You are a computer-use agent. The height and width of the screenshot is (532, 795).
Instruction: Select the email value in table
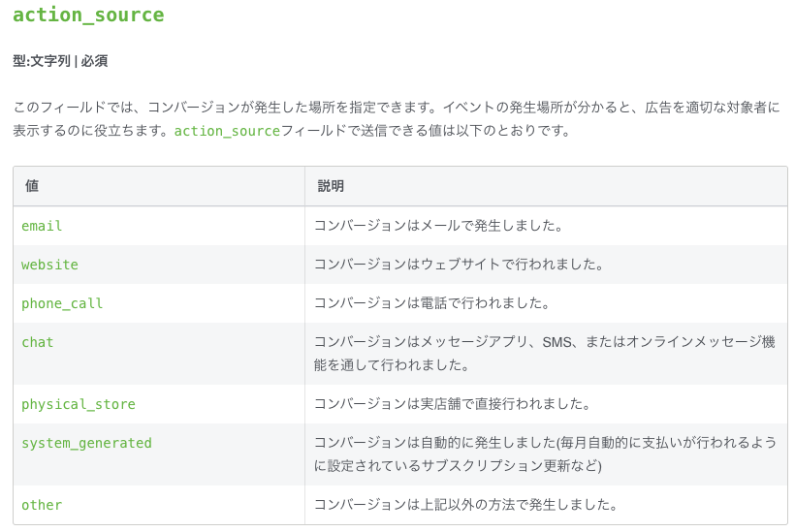tap(42, 226)
